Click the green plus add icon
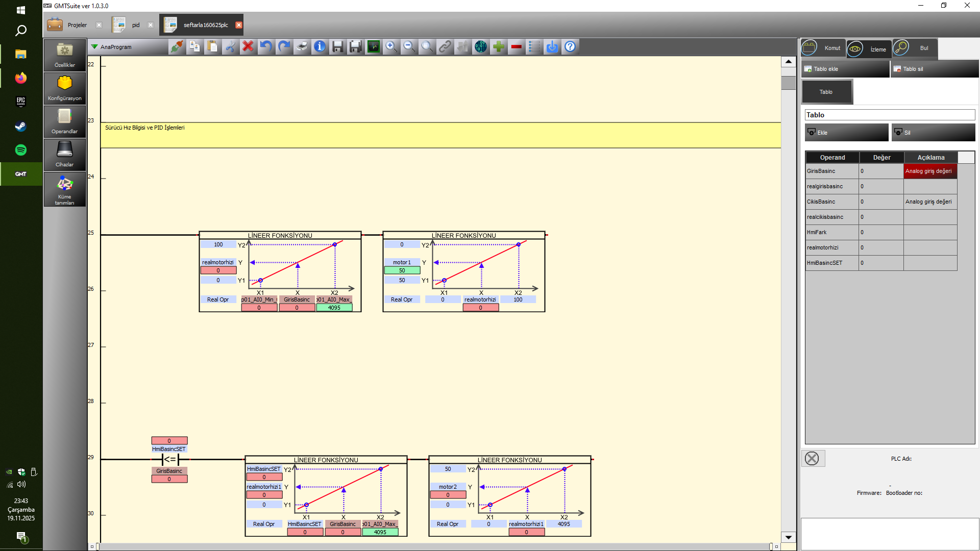This screenshot has height=551, width=980. click(499, 47)
